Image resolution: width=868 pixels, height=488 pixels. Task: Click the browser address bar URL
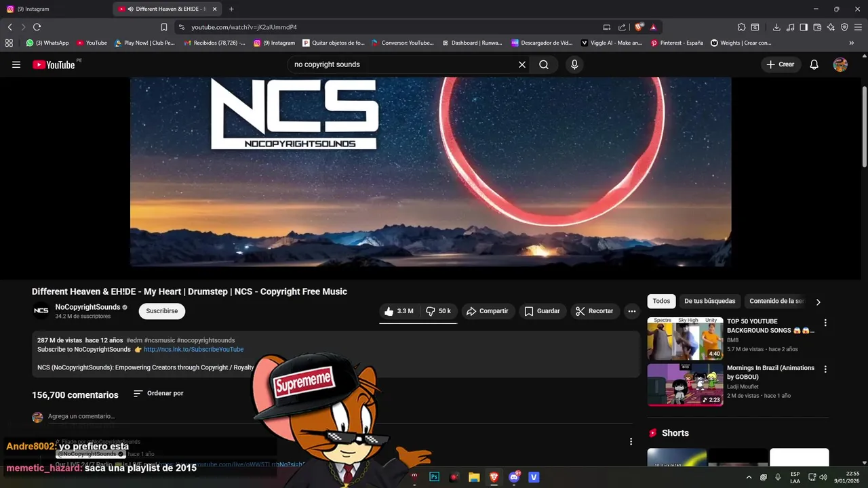pos(244,27)
